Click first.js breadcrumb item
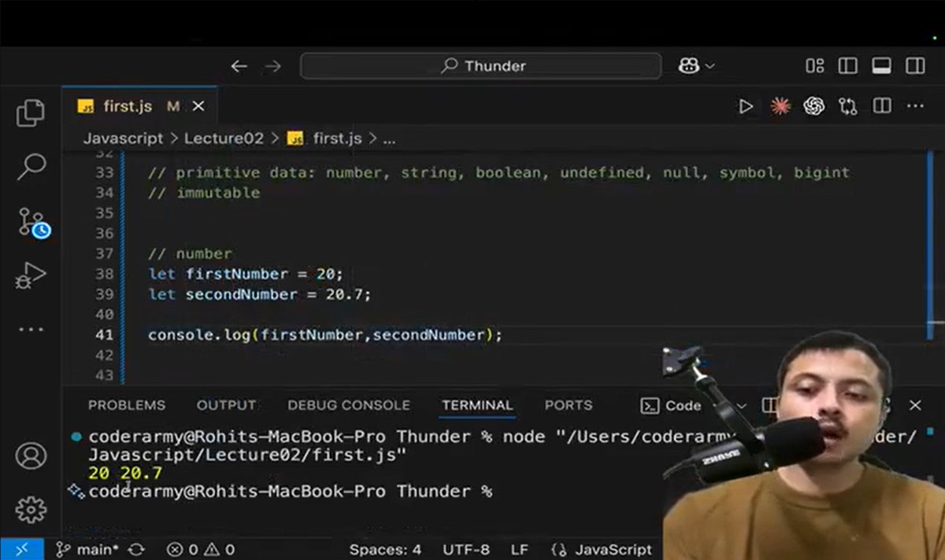Image resolution: width=945 pixels, height=560 pixels. [324, 138]
